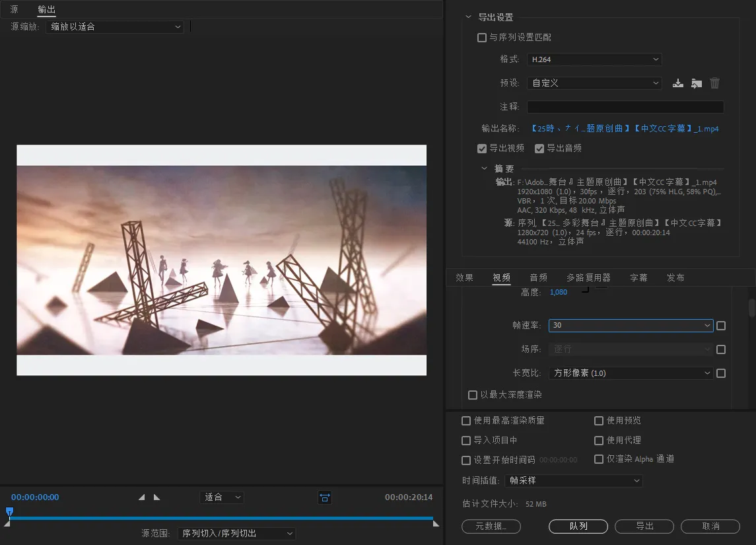This screenshot has height=545, width=756.
Task: Toggle the aspect ratio correction icon
Action: 325,497
